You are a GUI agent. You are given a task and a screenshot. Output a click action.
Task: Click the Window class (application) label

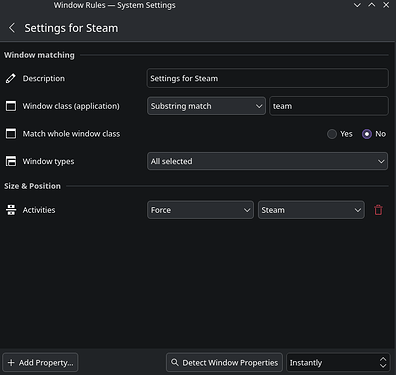(x=71, y=106)
